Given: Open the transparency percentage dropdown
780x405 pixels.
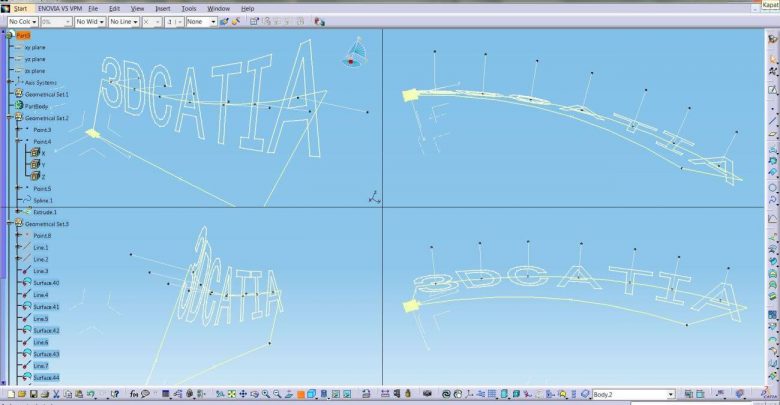Looking at the screenshot, I should tap(56, 21).
